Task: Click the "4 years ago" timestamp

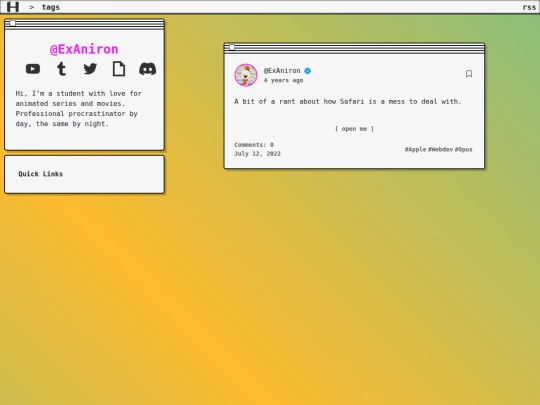Action: [283, 80]
